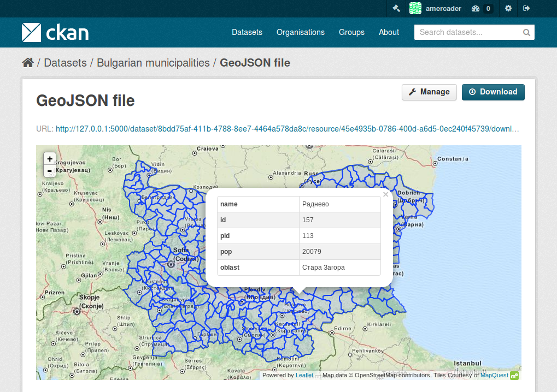
Task: Open the resource URL link
Action: (x=287, y=129)
